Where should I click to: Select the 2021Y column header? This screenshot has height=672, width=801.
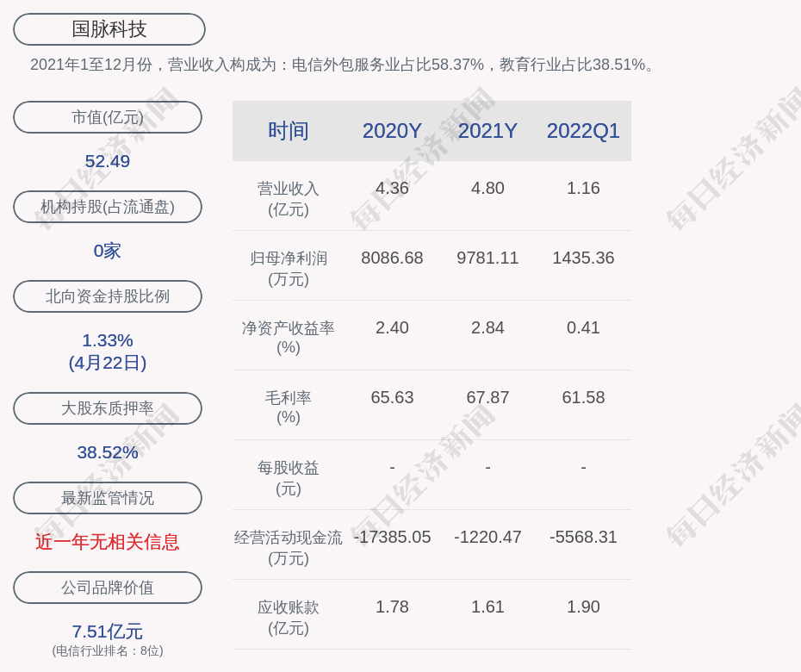point(487,131)
